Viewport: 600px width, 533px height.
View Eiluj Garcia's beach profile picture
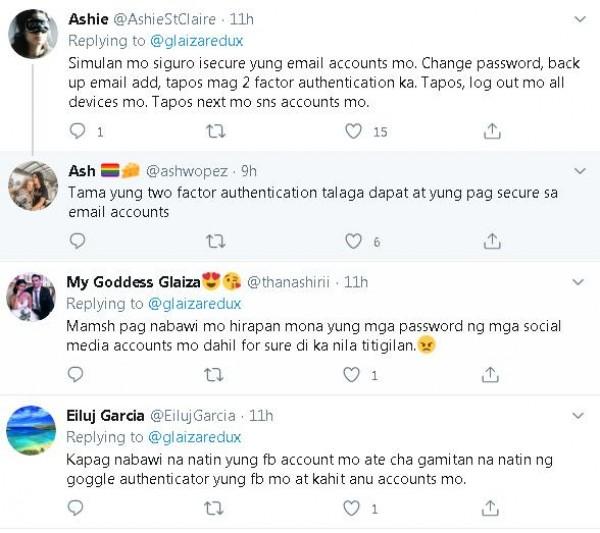point(31,430)
